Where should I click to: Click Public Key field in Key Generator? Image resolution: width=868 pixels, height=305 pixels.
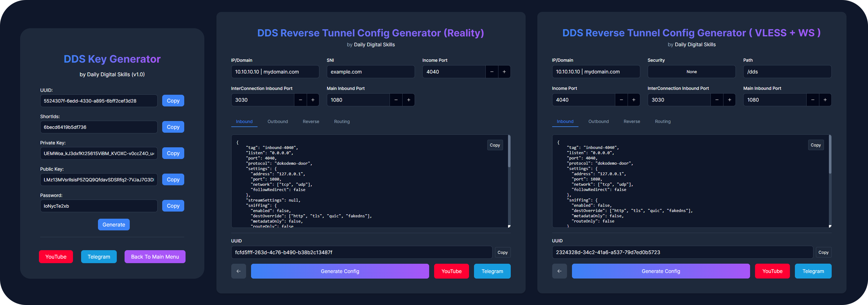coord(99,180)
